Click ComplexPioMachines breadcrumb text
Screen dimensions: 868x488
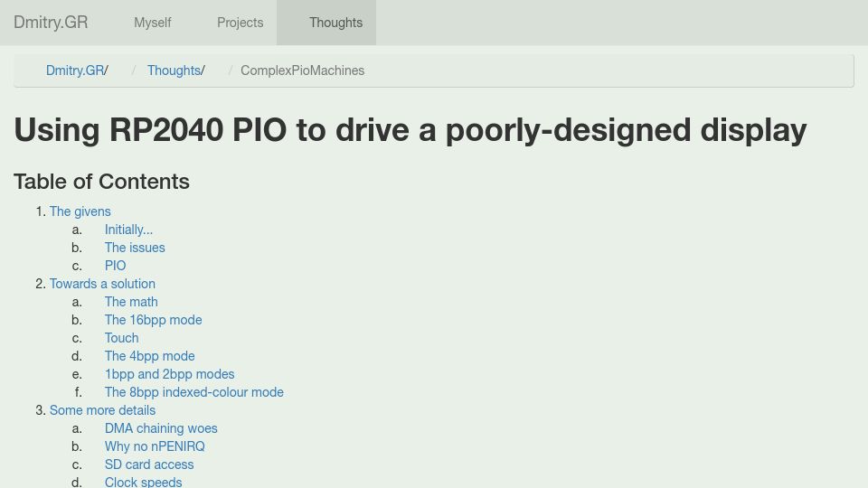pyautogui.click(x=302, y=70)
